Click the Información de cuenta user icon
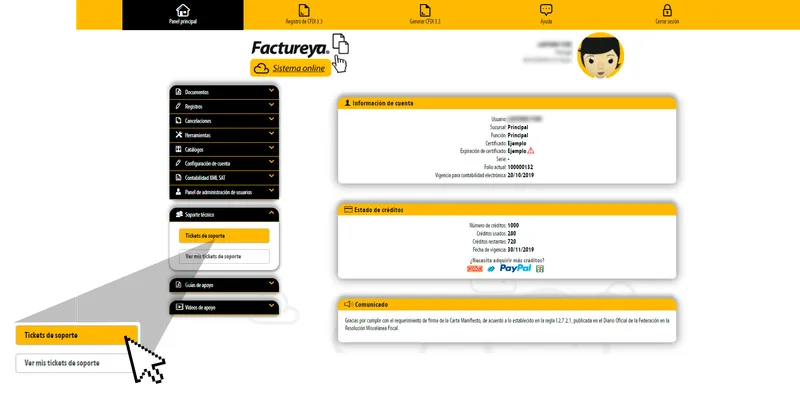 347,103
